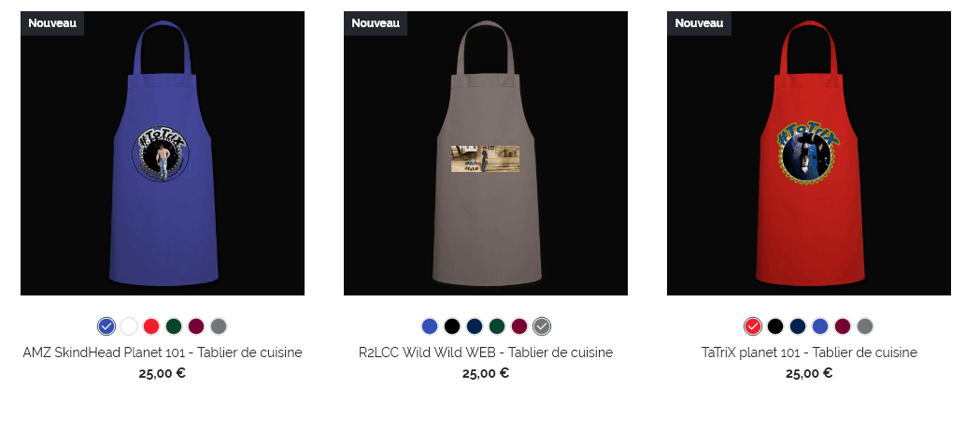The width and height of the screenshot is (980, 446).
Task: Select burgundy swatch under R2LCC Wild Wild WEB
Action: (519, 326)
